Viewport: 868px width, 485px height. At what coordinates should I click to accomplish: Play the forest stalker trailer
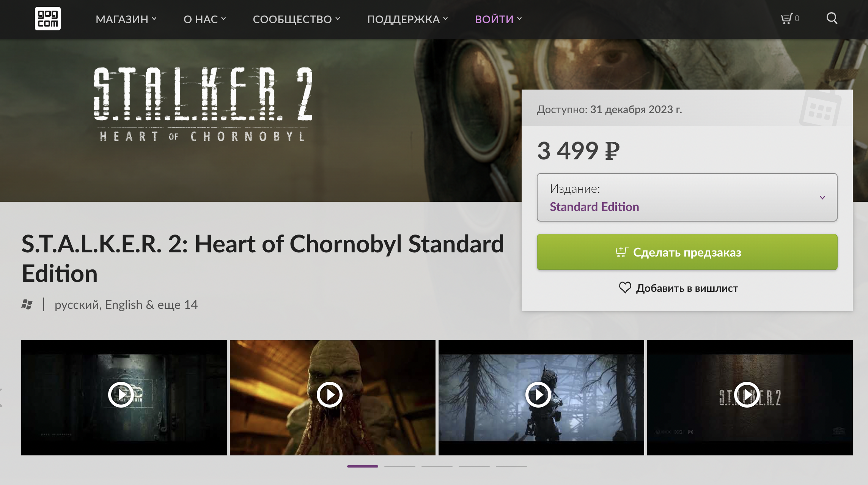[x=538, y=395]
